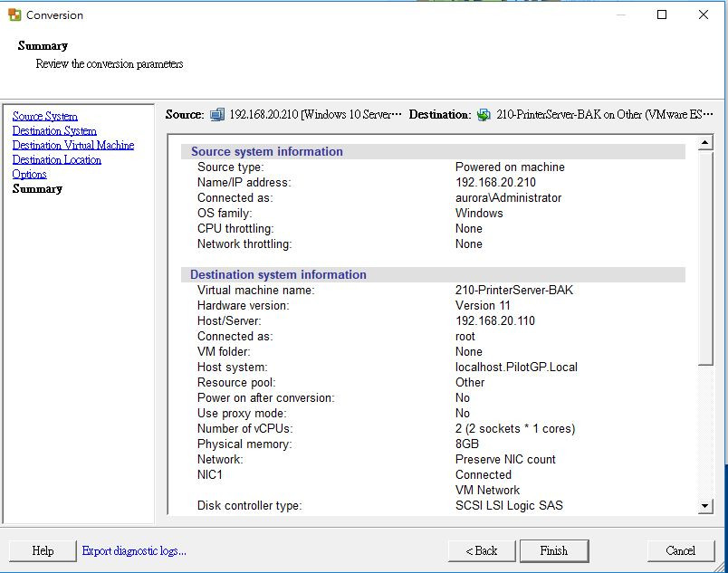
Task: Click the summary vertical scrollbar thumb
Action: (705, 258)
